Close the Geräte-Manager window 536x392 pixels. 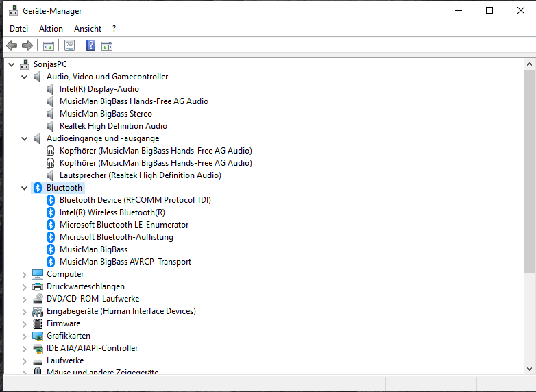(x=521, y=10)
